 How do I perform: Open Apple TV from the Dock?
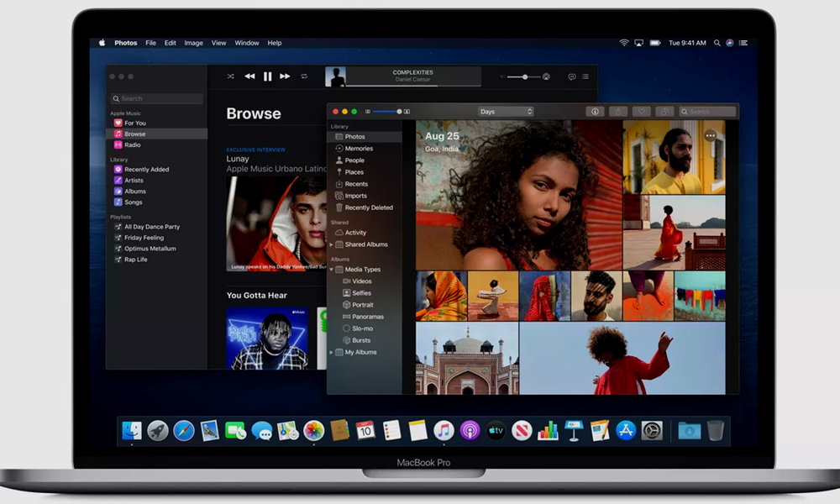pos(496,431)
